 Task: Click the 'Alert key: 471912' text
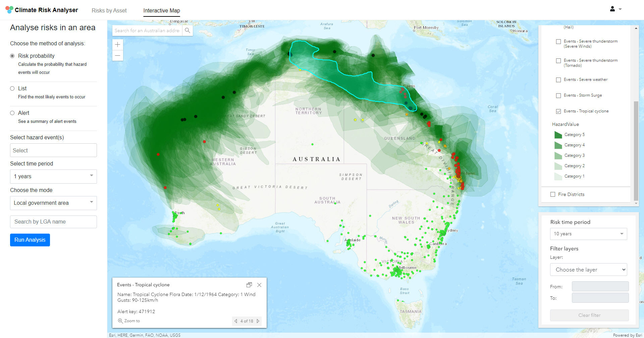[136, 311]
